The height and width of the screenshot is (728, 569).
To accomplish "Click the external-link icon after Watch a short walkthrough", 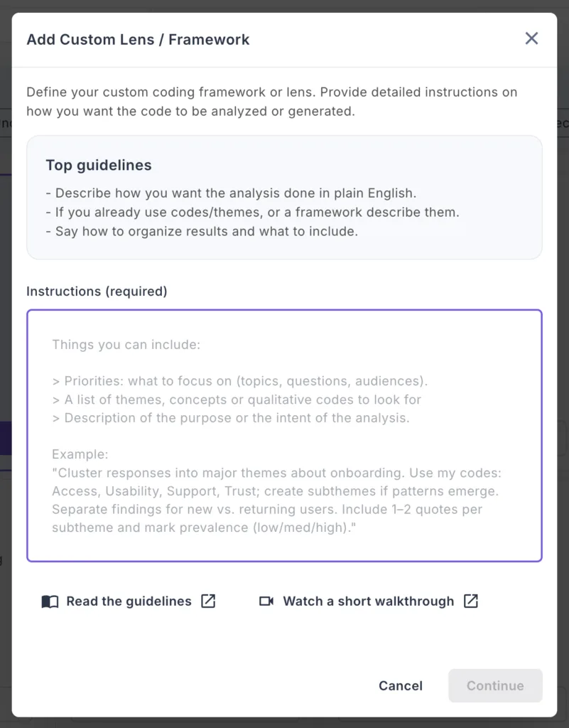I will 470,601.
